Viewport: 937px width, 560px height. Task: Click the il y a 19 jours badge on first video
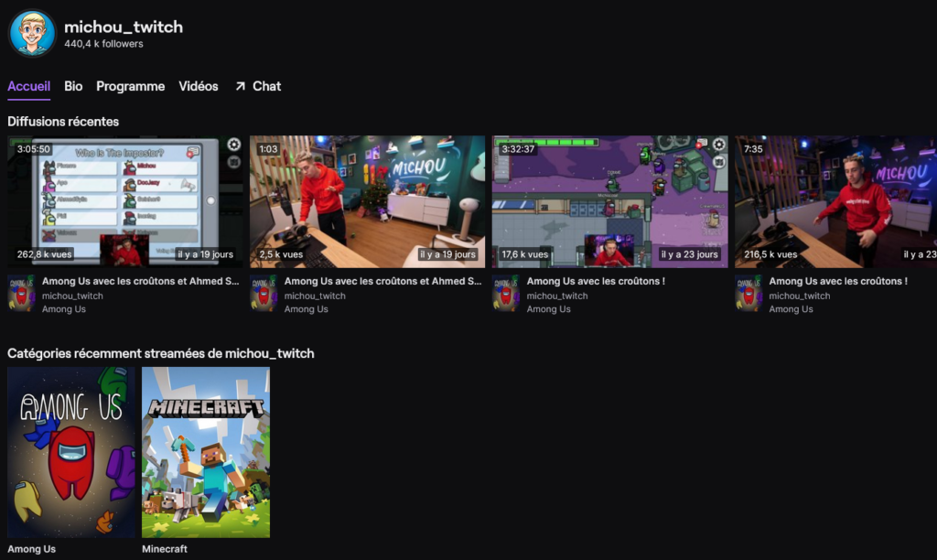[x=206, y=254]
